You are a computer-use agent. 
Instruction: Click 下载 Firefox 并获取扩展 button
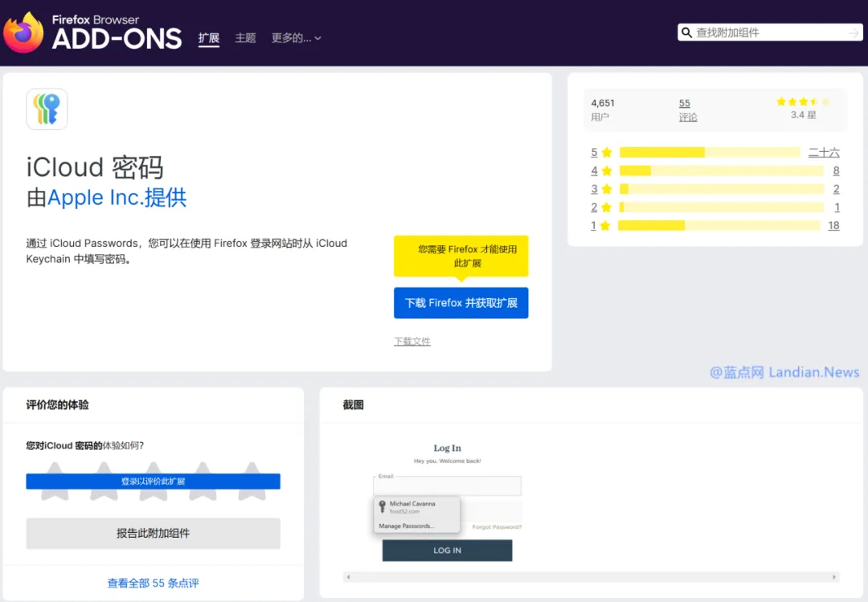(461, 303)
